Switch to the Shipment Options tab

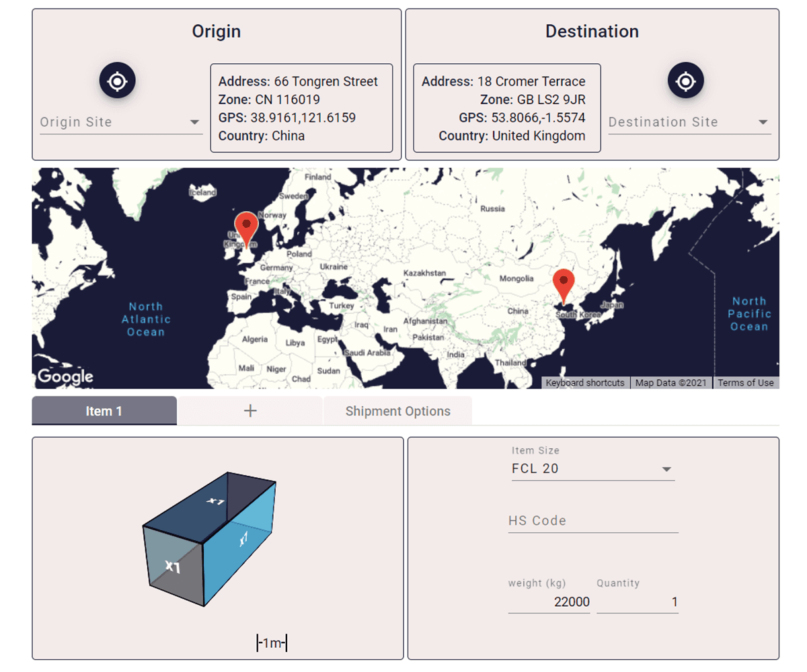click(397, 411)
